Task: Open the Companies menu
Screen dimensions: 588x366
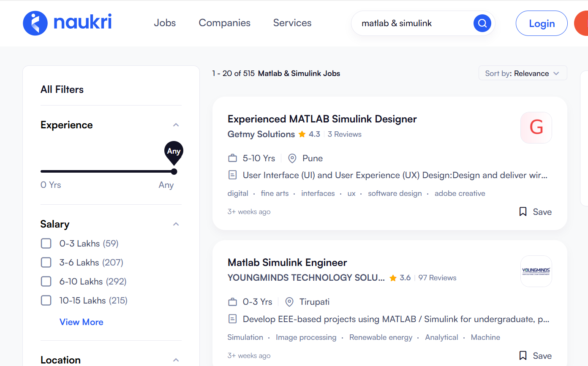Action: [x=224, y=23]
